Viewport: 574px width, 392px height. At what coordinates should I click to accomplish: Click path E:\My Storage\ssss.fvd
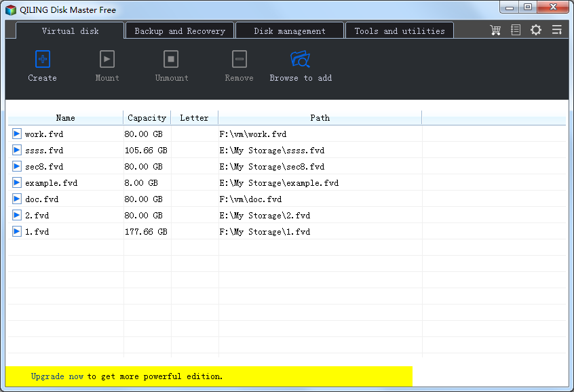272,151
